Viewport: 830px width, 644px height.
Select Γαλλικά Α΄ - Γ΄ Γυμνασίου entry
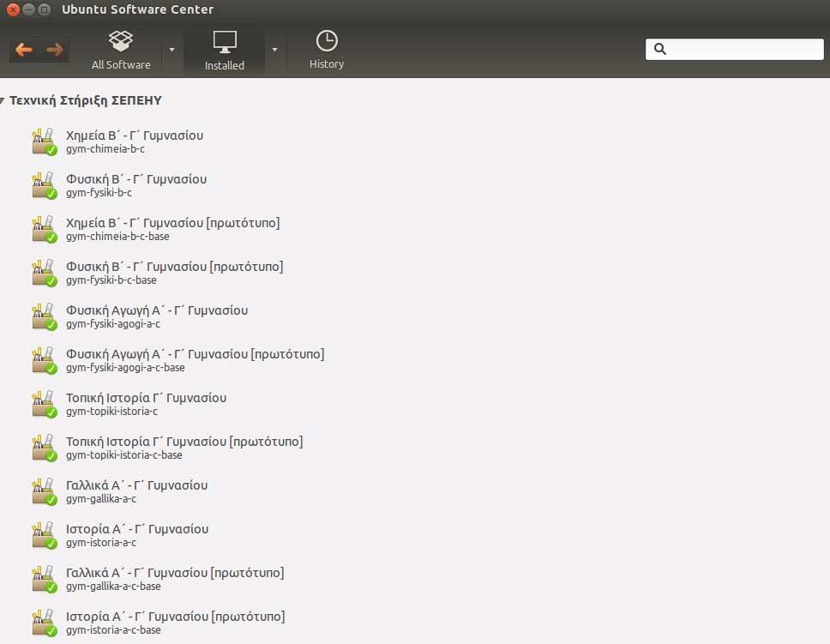136,485
